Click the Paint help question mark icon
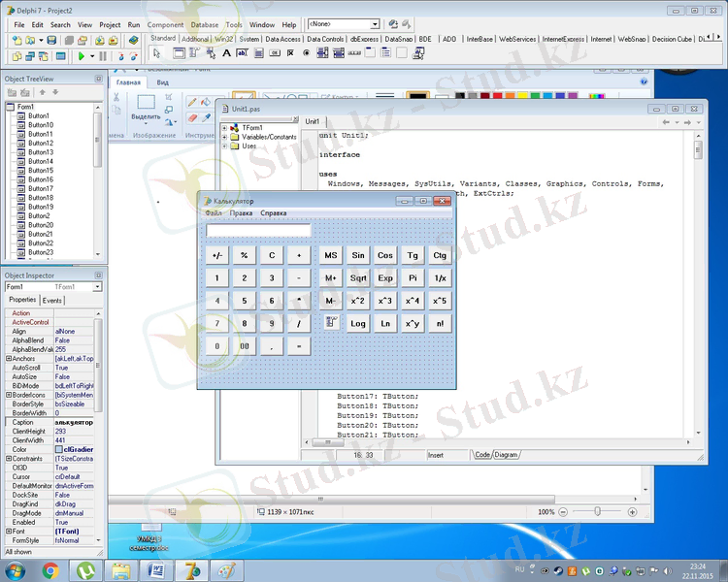This screenshot has height=582, width=728. click(x=644, y=81)
